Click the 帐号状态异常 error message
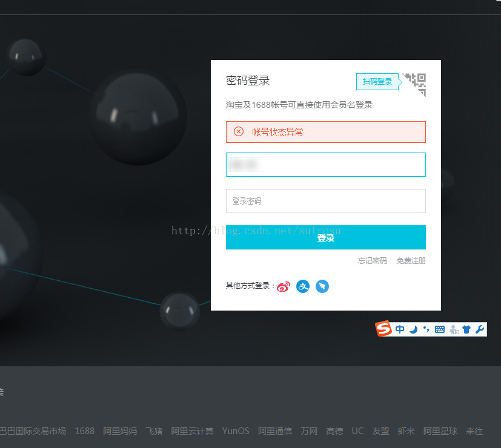 point(277,132)
